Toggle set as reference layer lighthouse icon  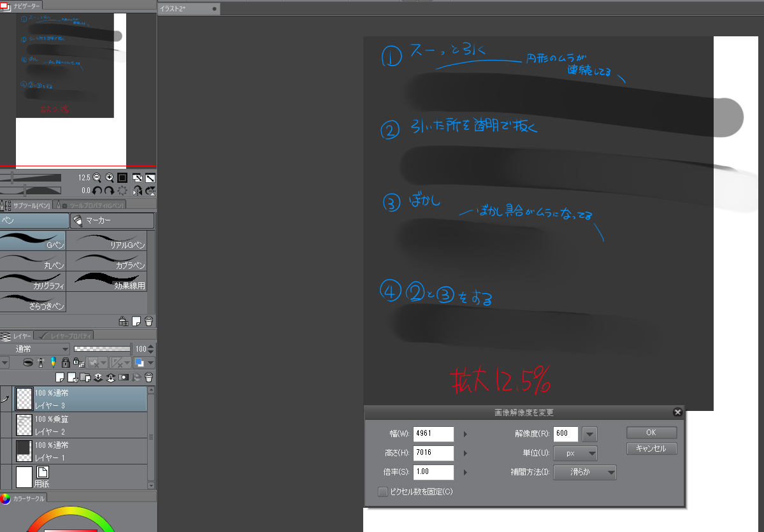coord(41,363)
